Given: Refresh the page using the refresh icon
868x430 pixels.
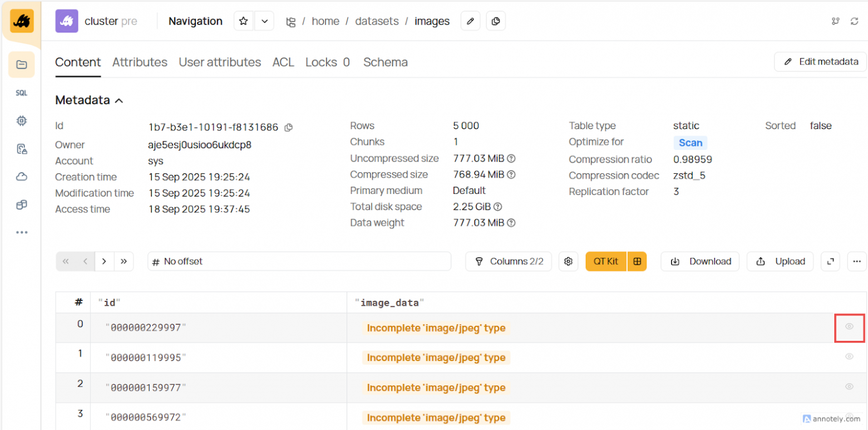Looking at the screenshot, I should (856, 21).
